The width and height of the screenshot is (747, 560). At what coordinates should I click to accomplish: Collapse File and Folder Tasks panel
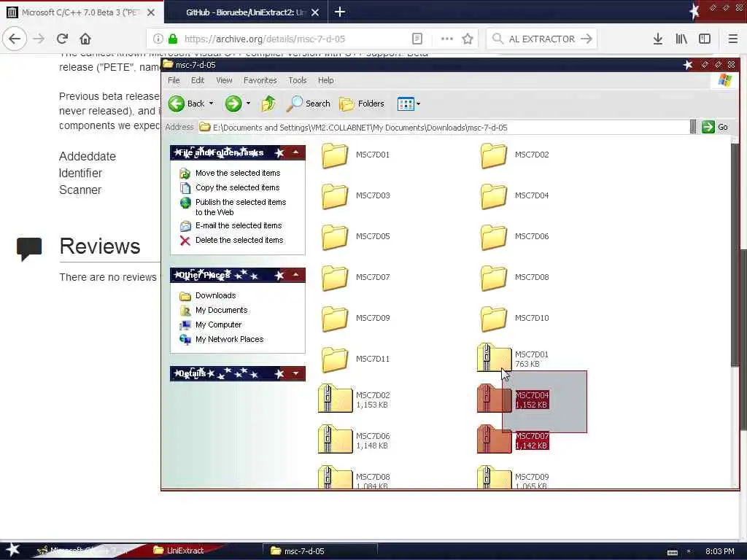pyautogui.click(x=296, y=152)
